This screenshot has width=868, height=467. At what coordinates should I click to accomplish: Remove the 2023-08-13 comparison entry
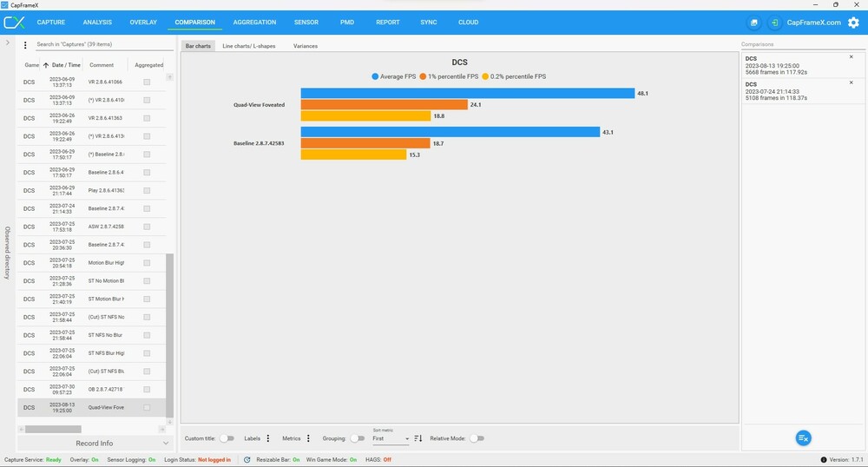[x=852, y=57]
